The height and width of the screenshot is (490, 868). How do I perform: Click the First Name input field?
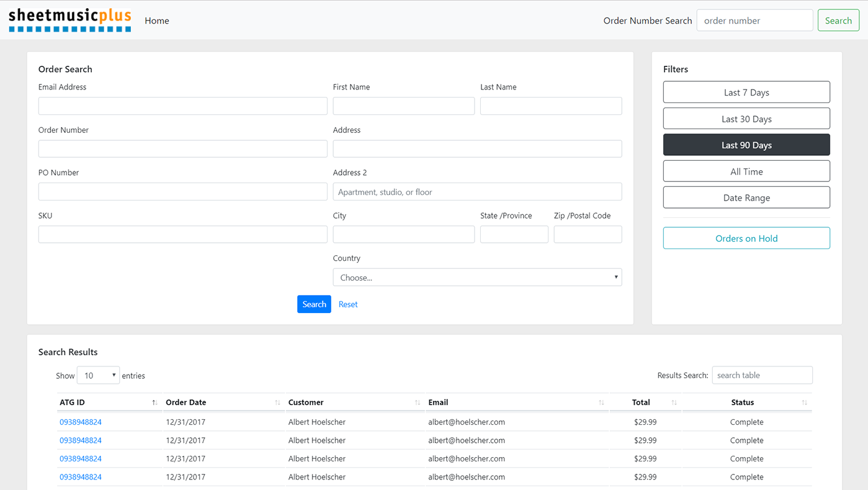[403, 106]
